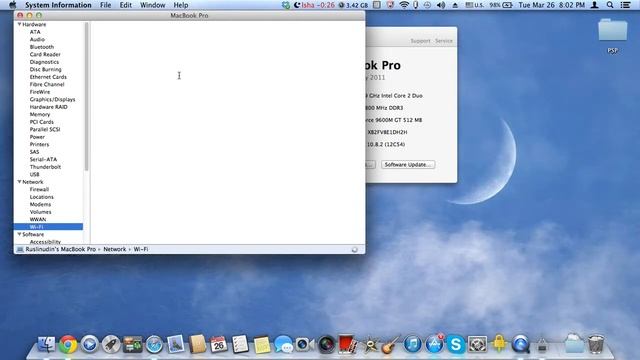Open the System Information menu
Screen dimensions: 640x360
pyautogui.click(x=58, y=5)
